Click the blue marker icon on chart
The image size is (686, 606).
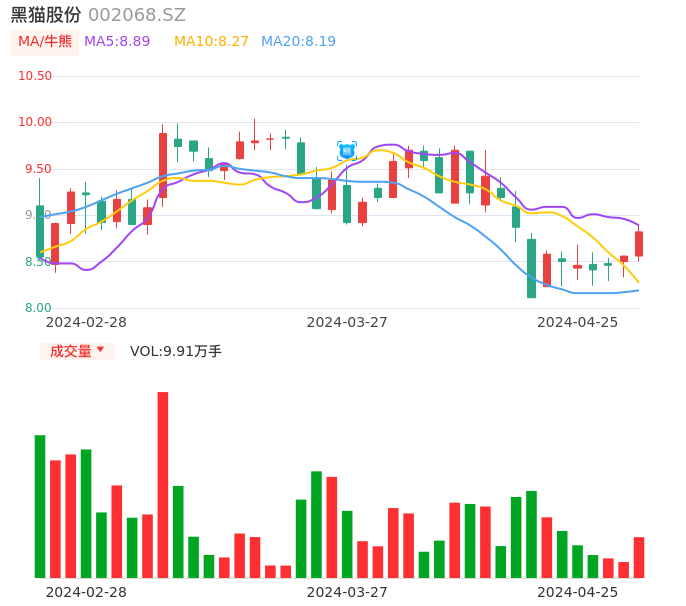[x=347, y=151]
